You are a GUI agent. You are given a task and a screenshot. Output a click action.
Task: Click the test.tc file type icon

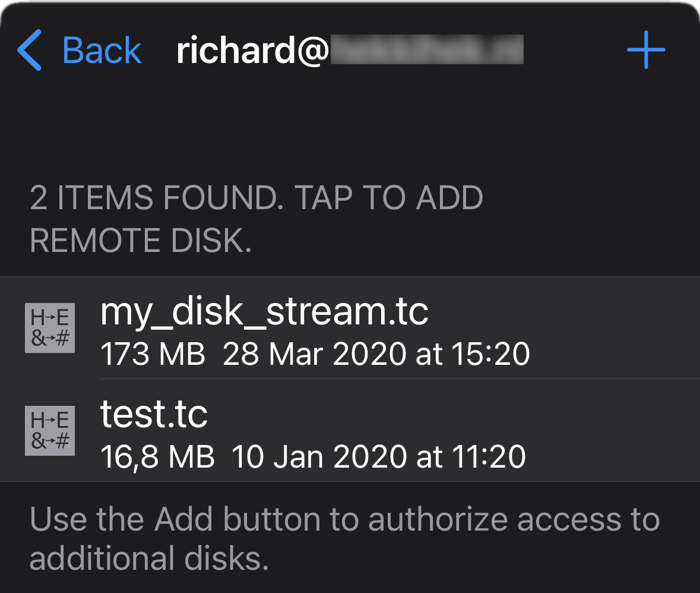(50, 431)
